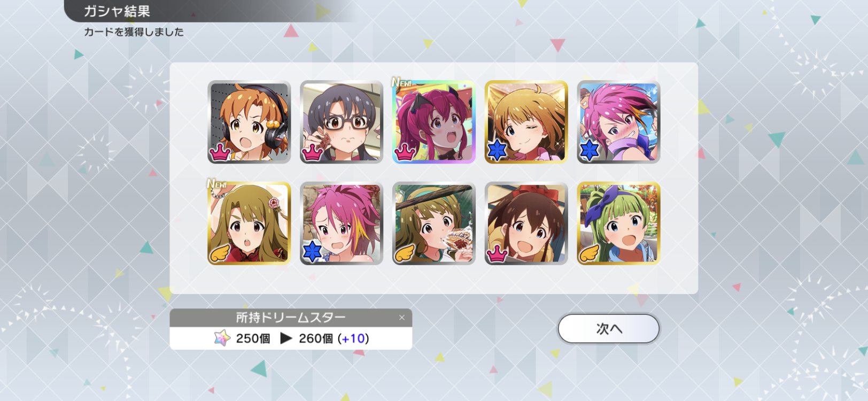Open the new rainbow-framed red twin-tail card
This screenshot has width=868, height=401.
[x=433, y=122]
